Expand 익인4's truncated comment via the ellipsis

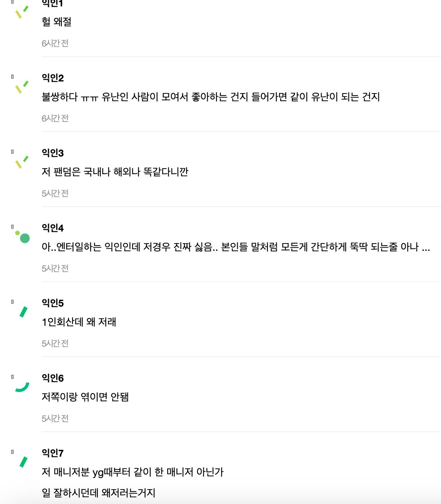point(426,247)
